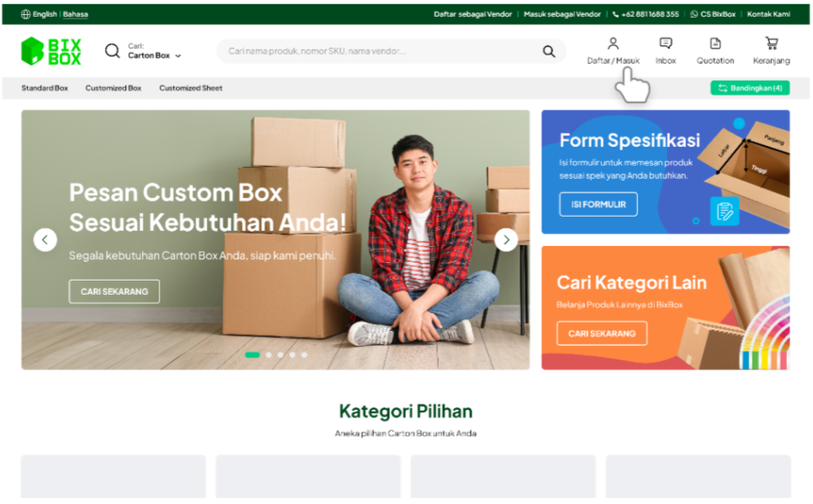Go to next carousel slide arrow
This screenshot has width=813, height=504.
pos(506,240)
